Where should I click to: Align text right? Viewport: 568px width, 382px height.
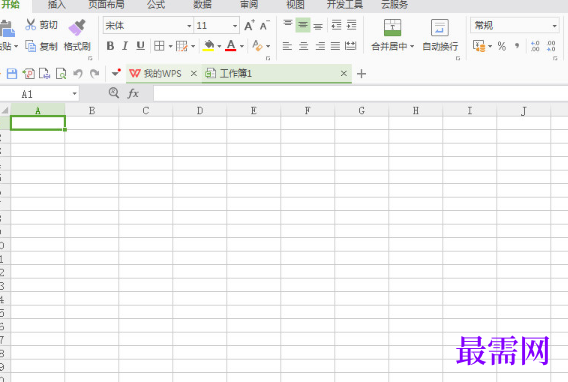click(x=320, y=46)
